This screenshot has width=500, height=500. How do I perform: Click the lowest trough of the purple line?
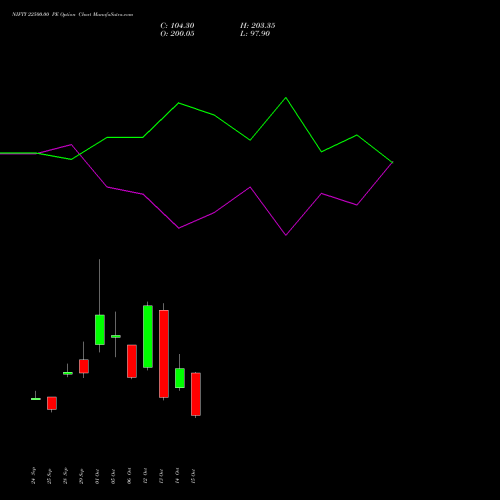point(286,235)
